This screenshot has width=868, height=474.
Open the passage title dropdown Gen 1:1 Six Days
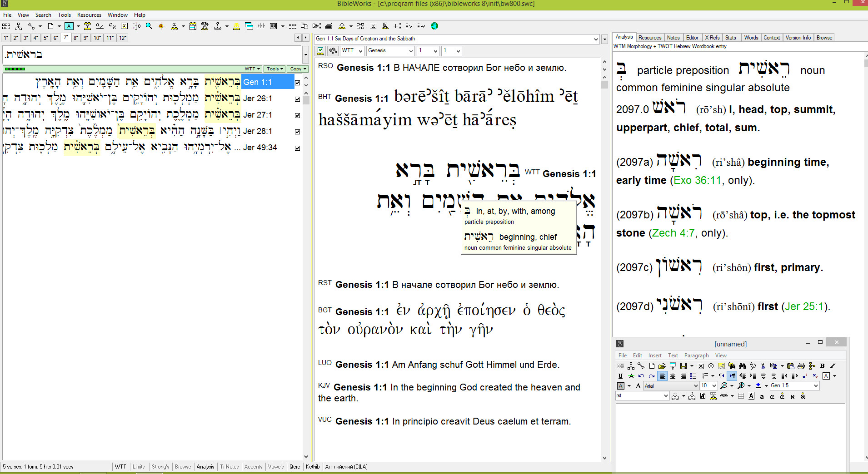pyautogui.click(x=457, y=39)
